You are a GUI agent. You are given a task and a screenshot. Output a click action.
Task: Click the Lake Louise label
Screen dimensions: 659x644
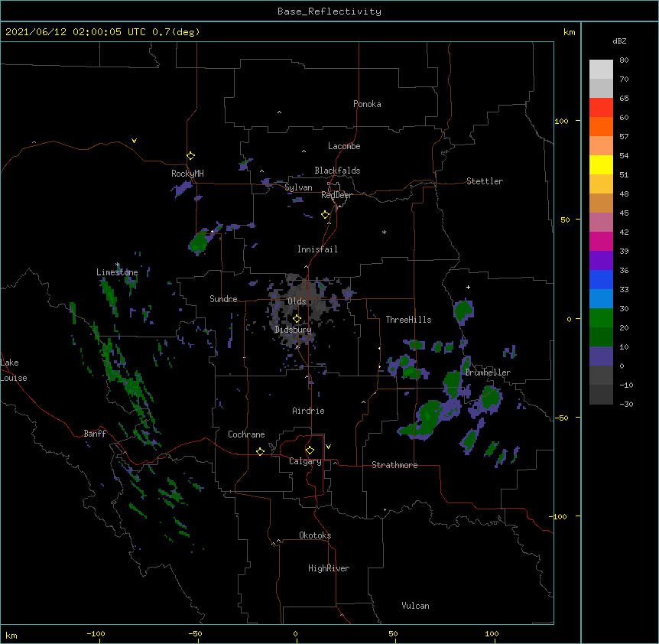coord(14,370)
